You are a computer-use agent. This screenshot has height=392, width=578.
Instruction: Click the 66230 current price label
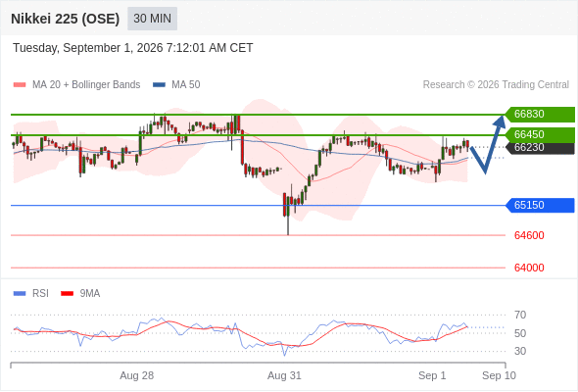coord(540,148)
